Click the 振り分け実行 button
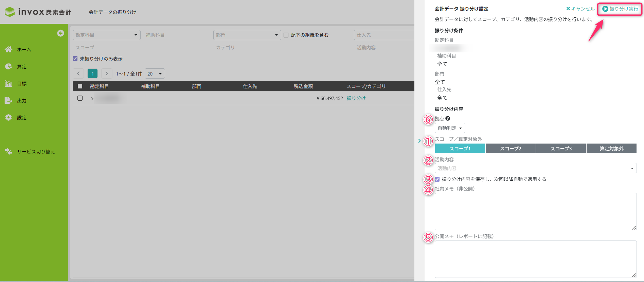644x282 pixels. [x=620, y=9]
